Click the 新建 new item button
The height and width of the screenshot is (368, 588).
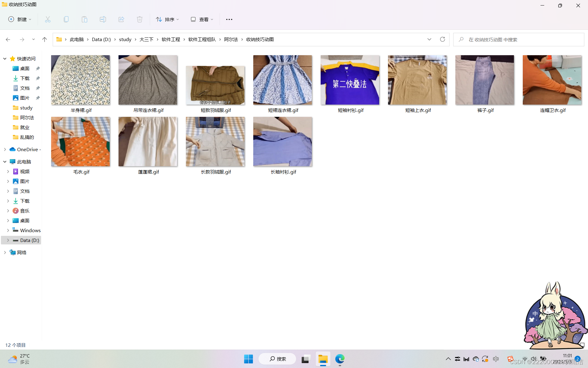(20, 19)
